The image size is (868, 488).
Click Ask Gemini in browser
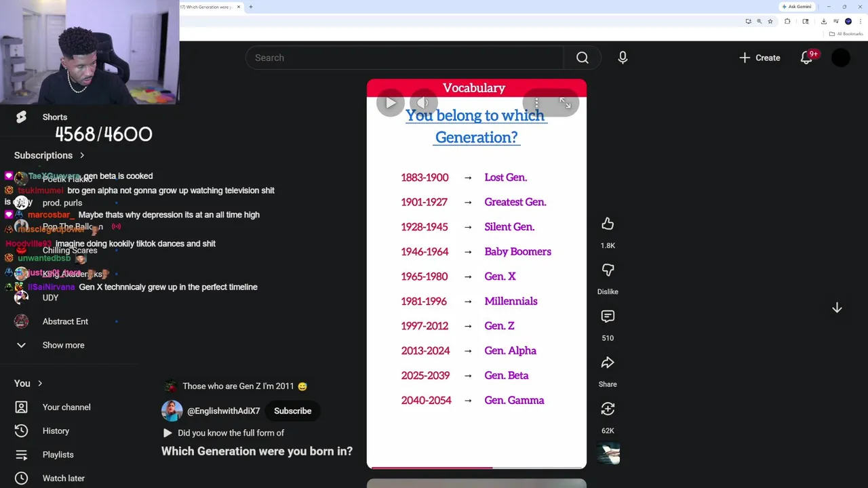click(796, 7)
